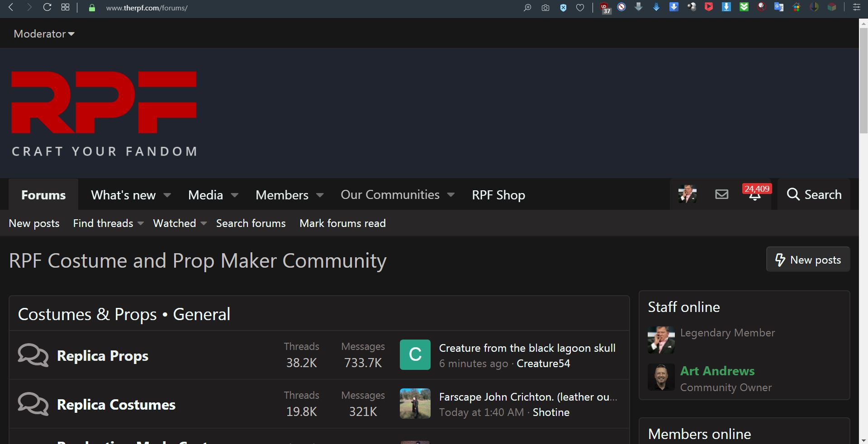The width and height of the screenshot is (868, 444).
Task: Click the Replica Props forum icon
Action: [x=33, y=355]
